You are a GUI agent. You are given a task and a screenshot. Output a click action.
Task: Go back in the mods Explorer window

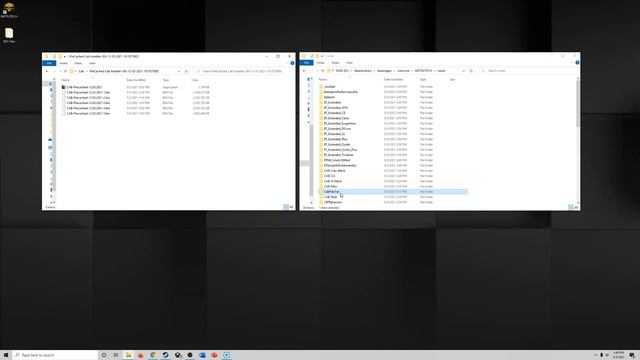point(304,71)
